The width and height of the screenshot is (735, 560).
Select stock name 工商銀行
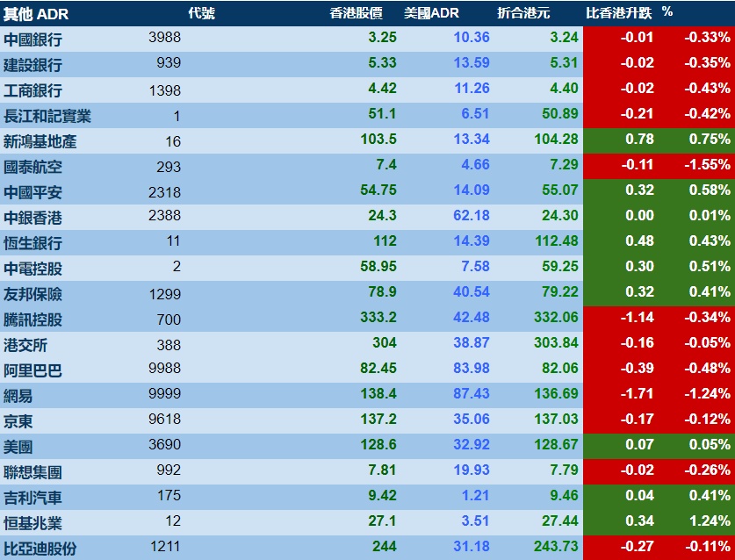click(32, 90)
